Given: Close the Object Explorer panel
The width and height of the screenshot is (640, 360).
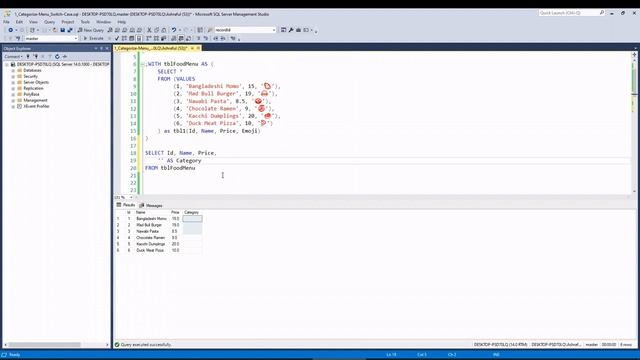Looking at the screenshot, I should click(x=107, y=48).
